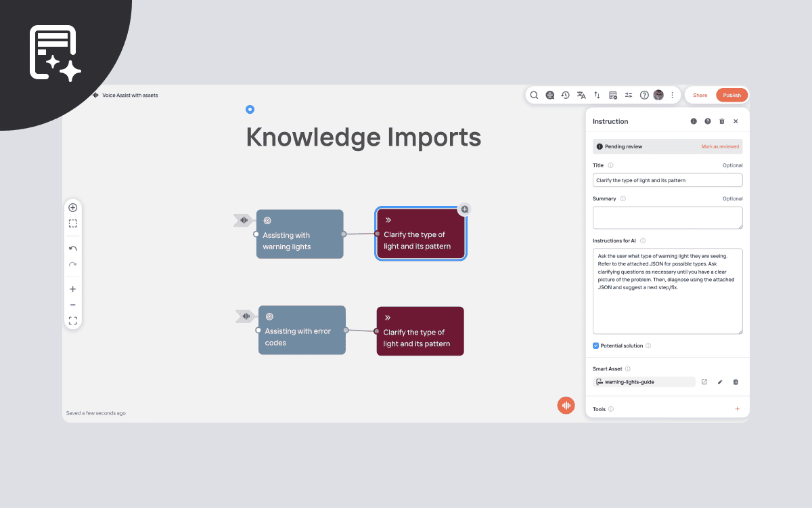Edit the warning-lights-guide smart asset
The image size is (812, 508).
pyautogui.click(x=720, y=382)
